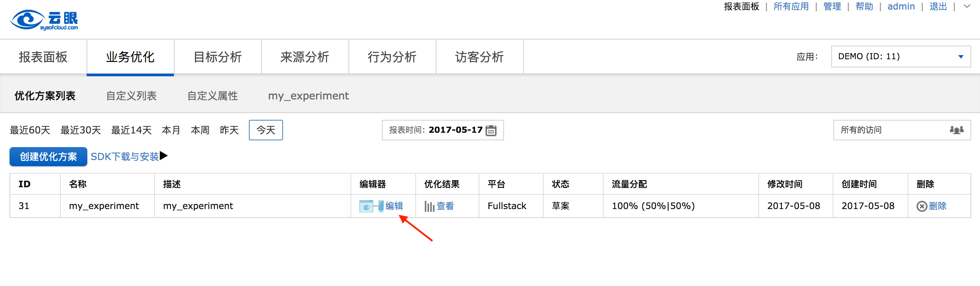Open the SDK下载与安装 link
The width and height of the screenshot is (980, 286).
click(x=124, y=157)
